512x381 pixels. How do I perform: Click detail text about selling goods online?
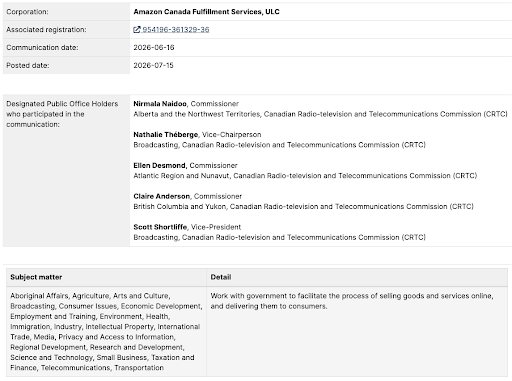coord(352,301)
